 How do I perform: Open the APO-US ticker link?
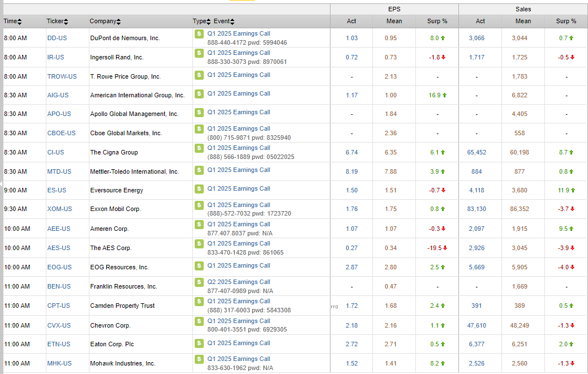pos(59,114)
